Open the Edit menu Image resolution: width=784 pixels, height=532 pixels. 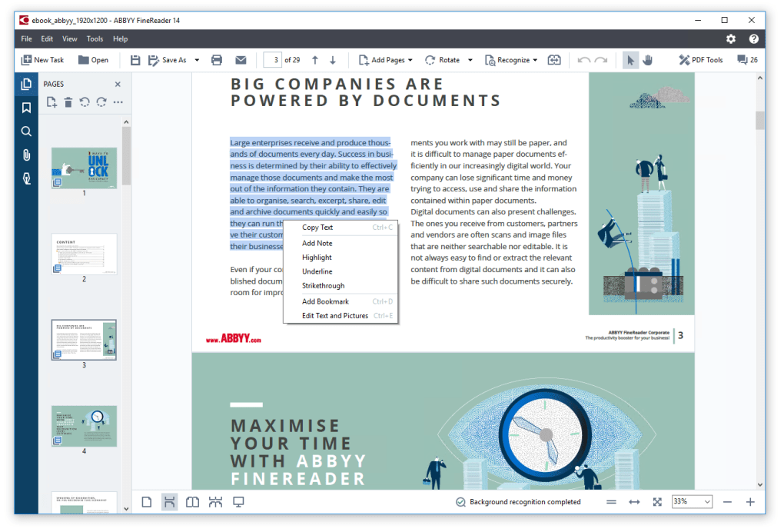(47, 38)
